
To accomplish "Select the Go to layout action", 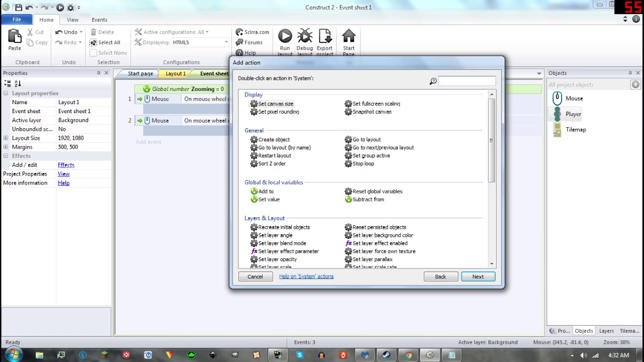I will [363, 140].
